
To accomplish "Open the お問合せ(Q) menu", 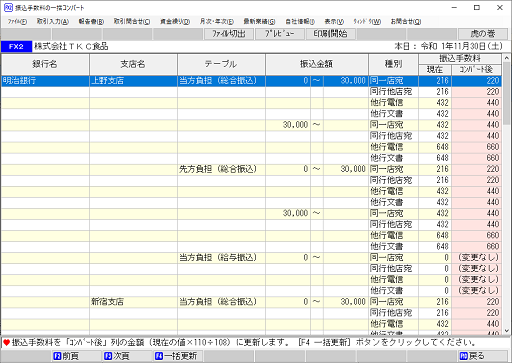I will tap(406, 22).
